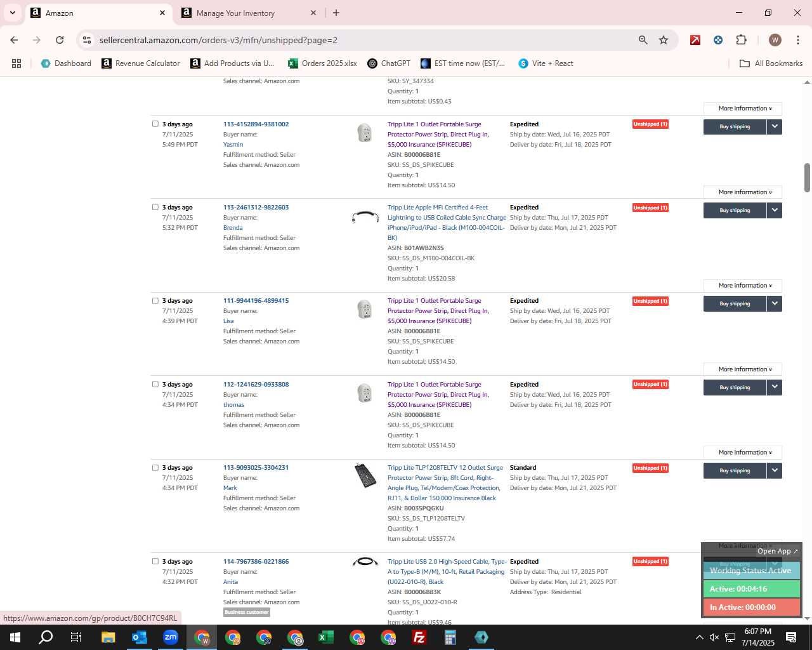The width and height of the screenshot is (812, 650).
Task: Open Tripp Lite TLP1208TELTV product link
Action: [445, 483]
